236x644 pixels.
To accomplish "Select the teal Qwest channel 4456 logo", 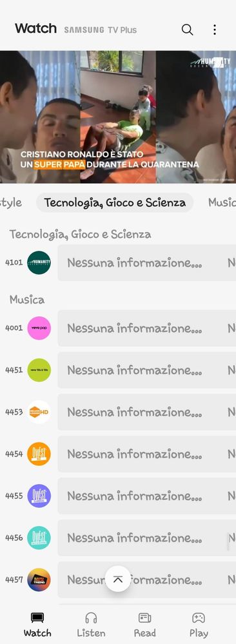I will tap(39, 538).
